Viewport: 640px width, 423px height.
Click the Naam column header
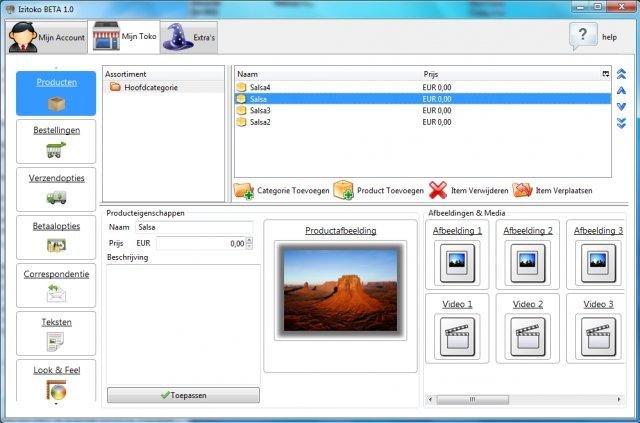click(x=328, y=74)
